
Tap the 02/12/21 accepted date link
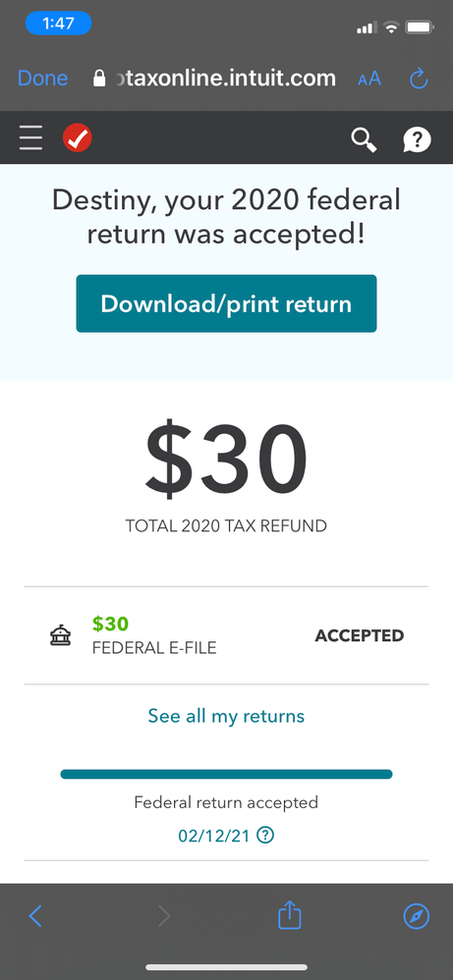point(214,836)
